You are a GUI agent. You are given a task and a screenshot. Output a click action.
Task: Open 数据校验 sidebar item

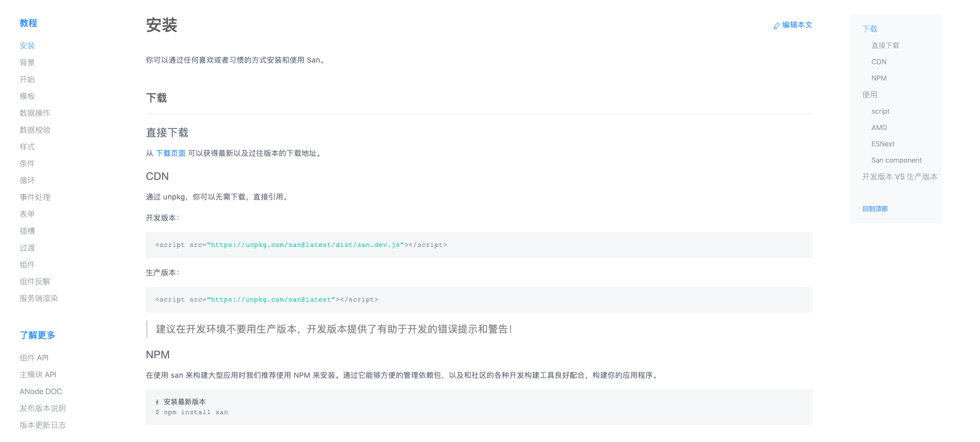coord(35,130)
